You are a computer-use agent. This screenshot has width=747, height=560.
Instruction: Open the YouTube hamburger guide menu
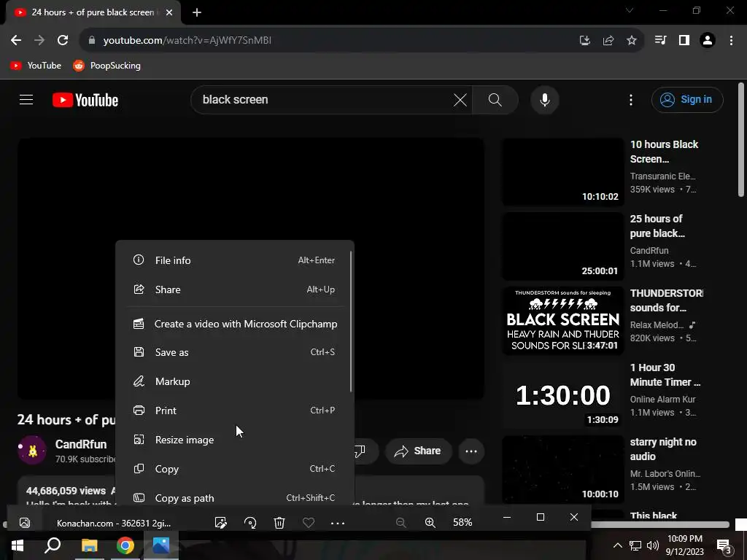(x=26, y=99)
